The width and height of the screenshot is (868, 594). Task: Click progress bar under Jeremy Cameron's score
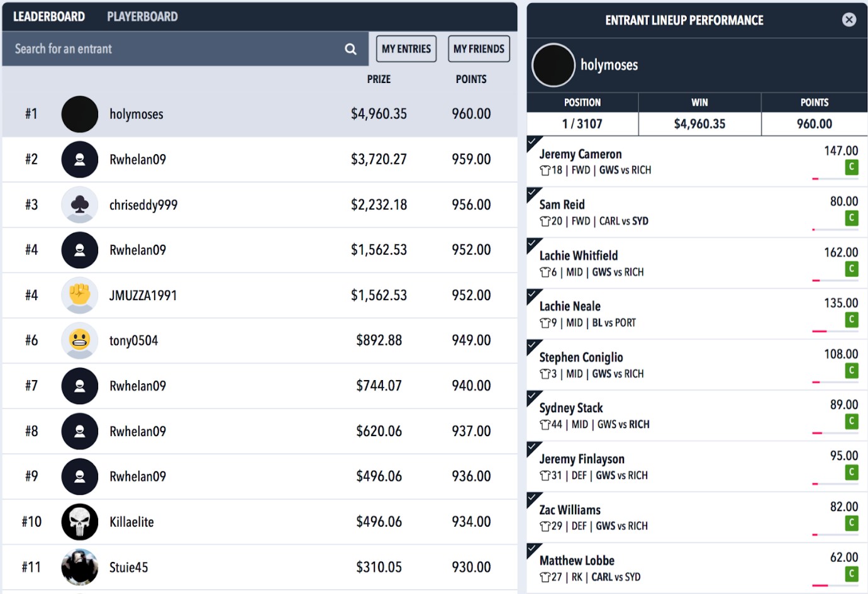(x=835, y=179)
